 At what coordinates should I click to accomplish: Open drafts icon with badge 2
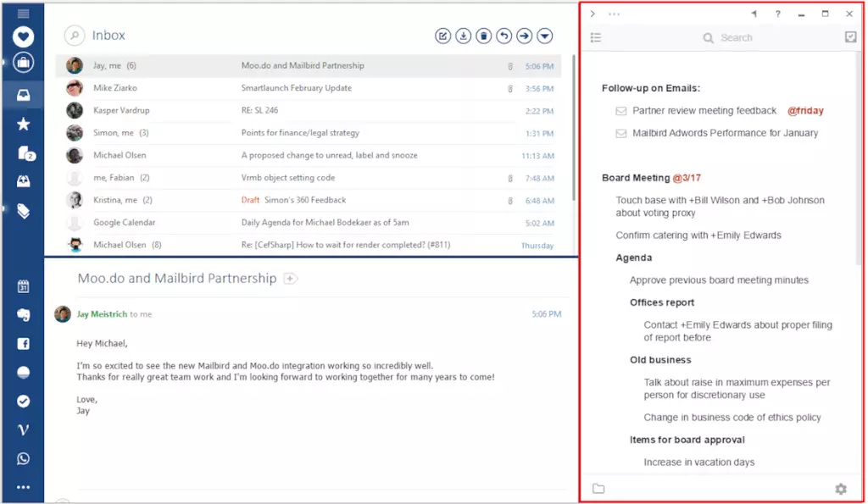25,153
